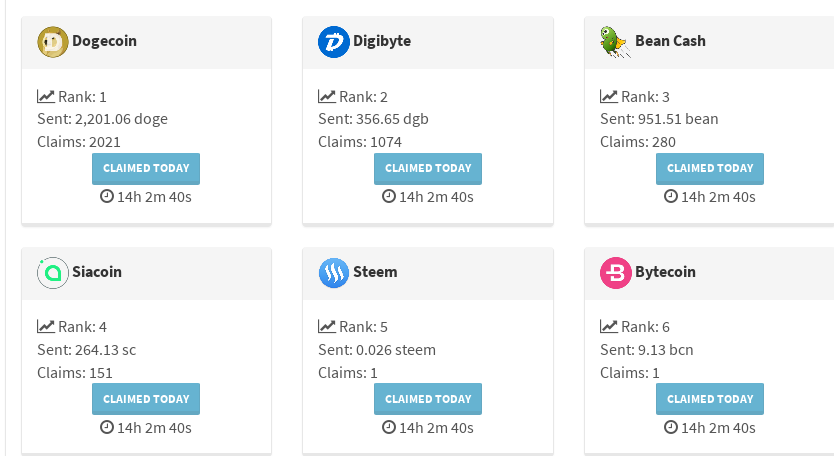Open the Dogecoin title heading
The image size is (834, 456).
tap(104, 42)
